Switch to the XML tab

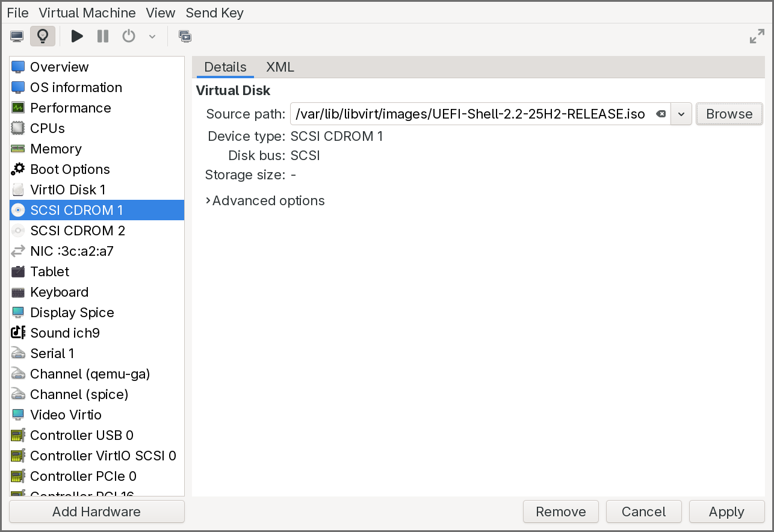[x=280, y=67]
